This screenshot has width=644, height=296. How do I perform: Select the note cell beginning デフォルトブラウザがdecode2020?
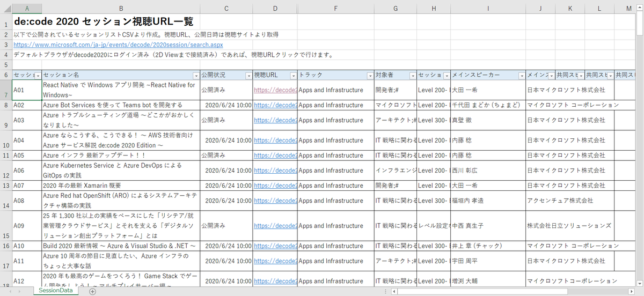point(173,55)
